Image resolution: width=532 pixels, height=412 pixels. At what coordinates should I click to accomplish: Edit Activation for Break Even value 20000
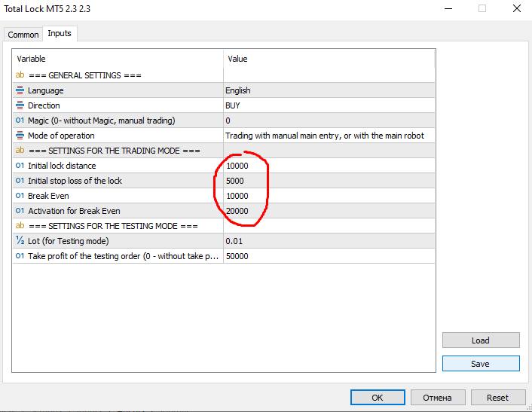point(329,211)
